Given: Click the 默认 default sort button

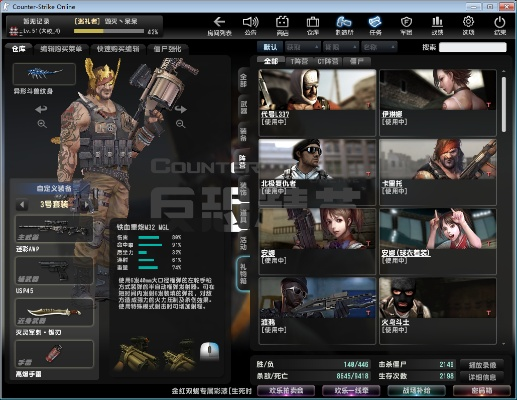Looking at the screenshot, I should pos(270,47).
